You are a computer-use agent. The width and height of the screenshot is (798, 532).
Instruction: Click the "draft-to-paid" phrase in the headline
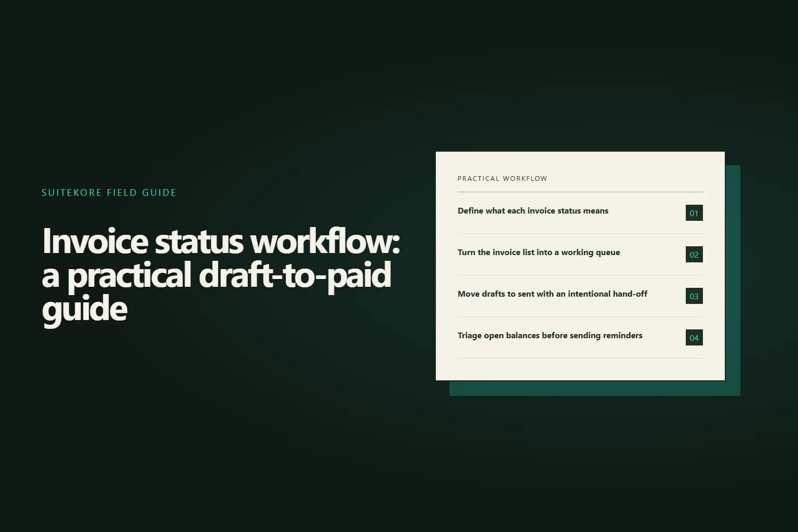(295, 275)
